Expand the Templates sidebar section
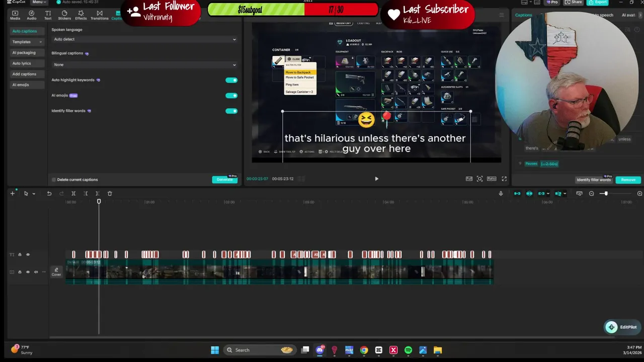This screenshot has width=644, height=362. pos(27,42)
